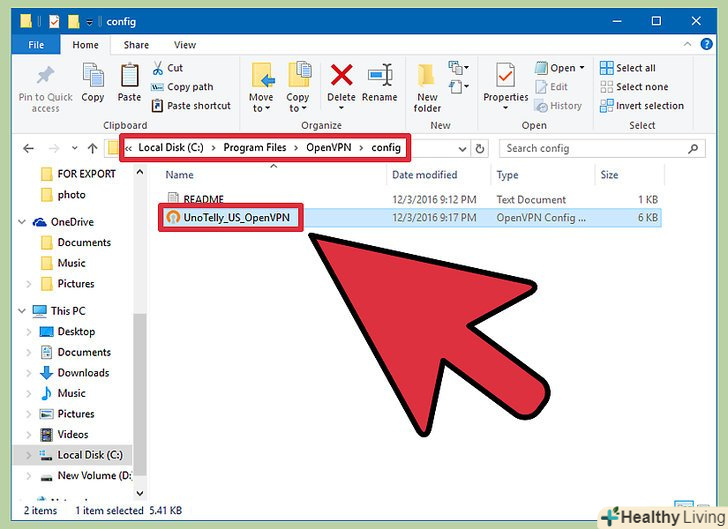728x529 pixels.
Task: Switch to the Home tab
Action: [x=85, y=45]
